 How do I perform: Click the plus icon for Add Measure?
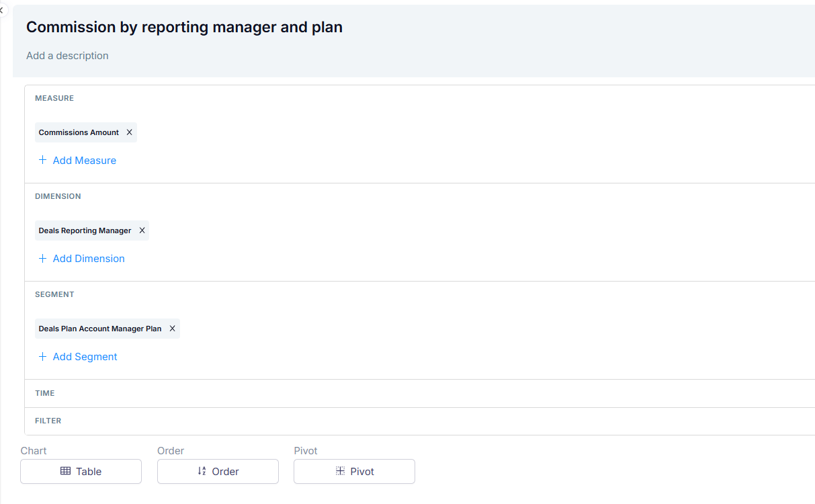pyautogui.click(x=42, y=160)
